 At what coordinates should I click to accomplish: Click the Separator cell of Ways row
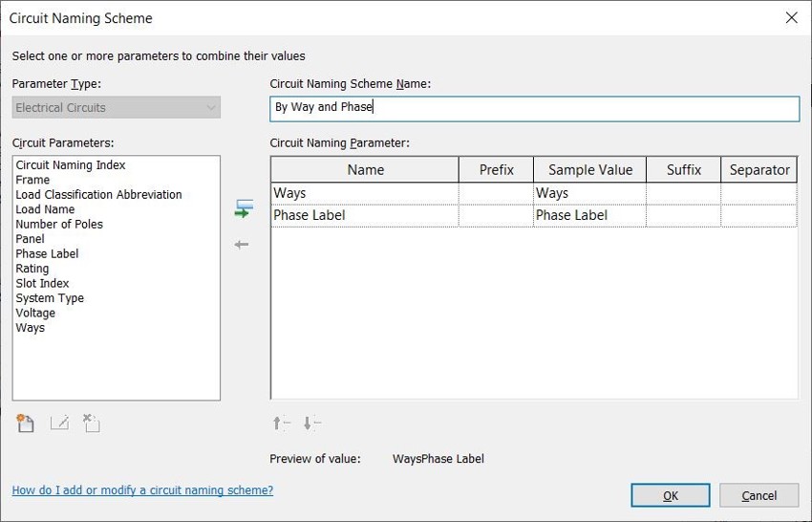pos(759,193)
